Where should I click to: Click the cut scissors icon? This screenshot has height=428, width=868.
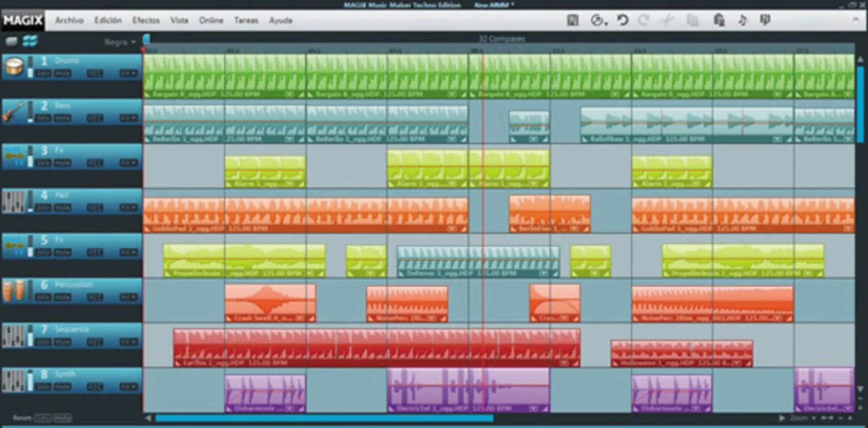click(667, 20)
